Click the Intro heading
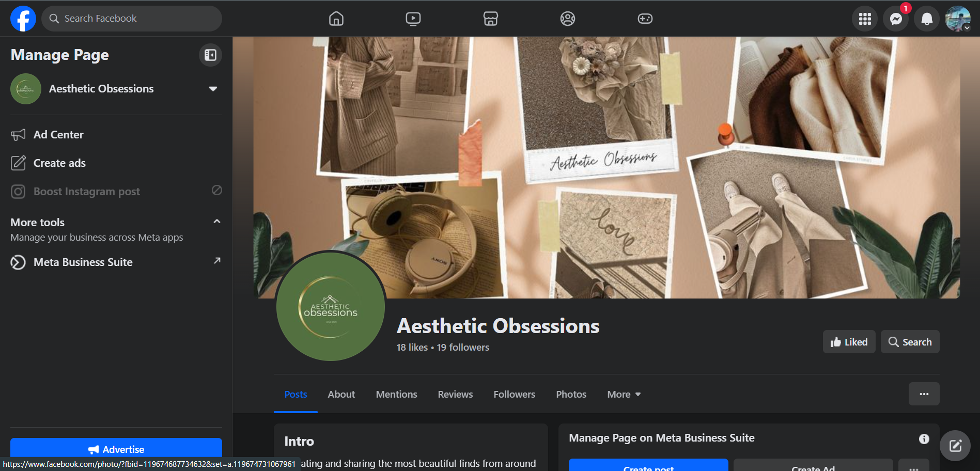980x471 pixels. pyautogui.click(x=299, y=442)
